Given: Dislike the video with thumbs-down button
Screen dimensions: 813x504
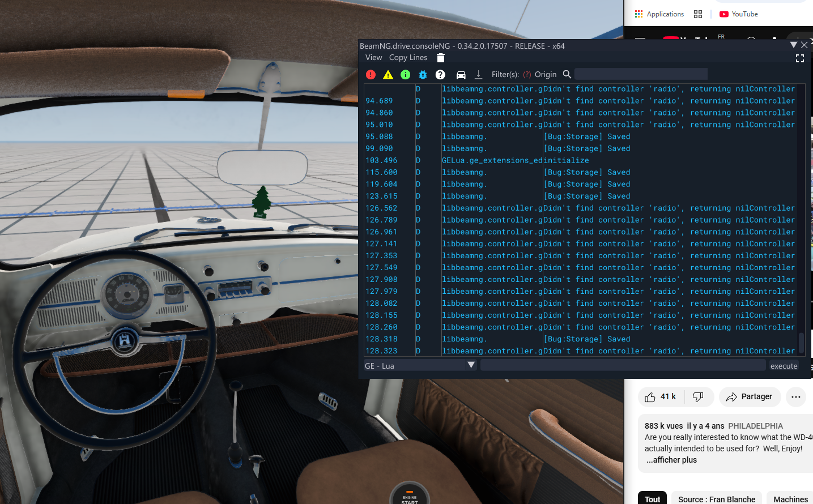Looking at the screenshot, I should click(x=699, y=397).
